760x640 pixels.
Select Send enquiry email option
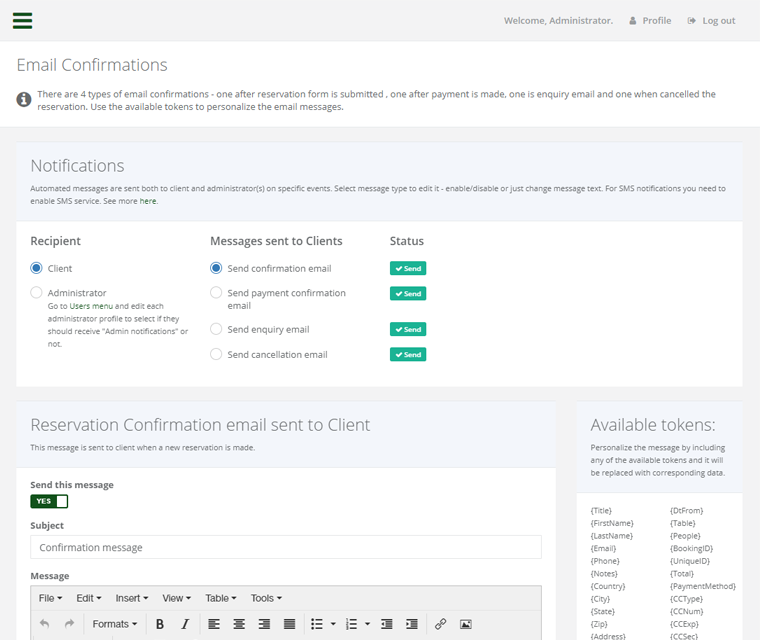tap(216, 329)
